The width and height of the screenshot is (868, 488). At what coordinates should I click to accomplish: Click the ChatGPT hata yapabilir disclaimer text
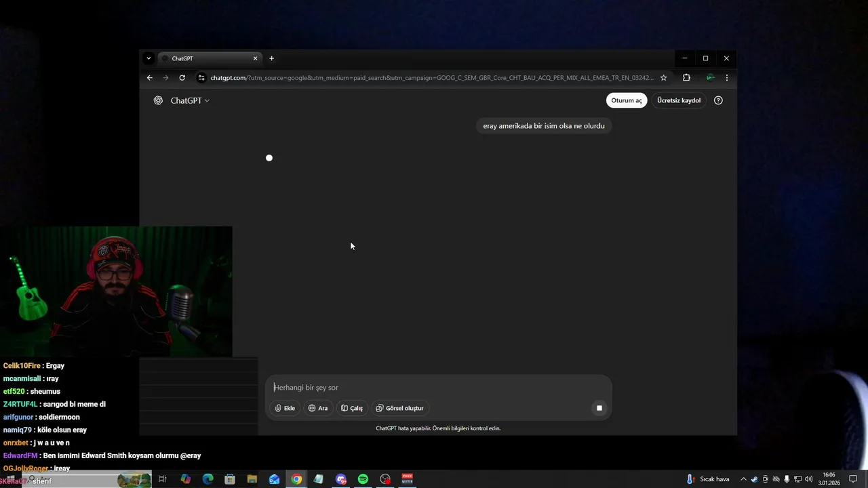pos(438,428)
